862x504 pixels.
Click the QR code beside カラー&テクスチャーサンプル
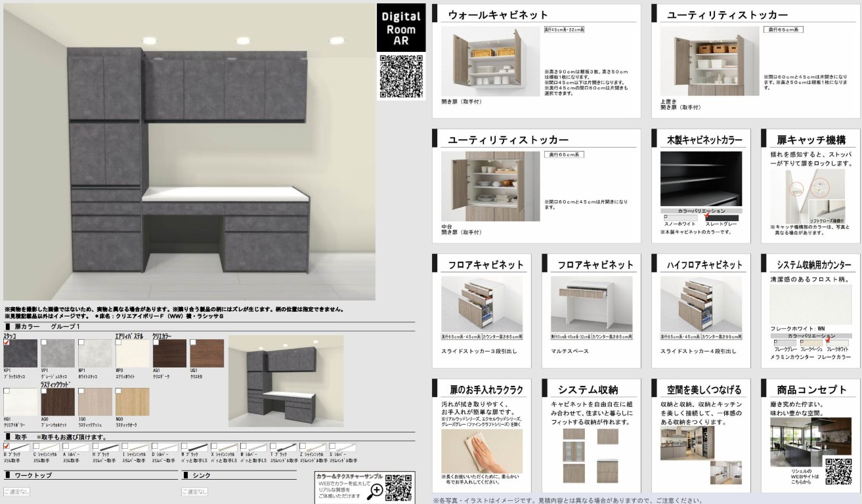(x=399, y=488)
